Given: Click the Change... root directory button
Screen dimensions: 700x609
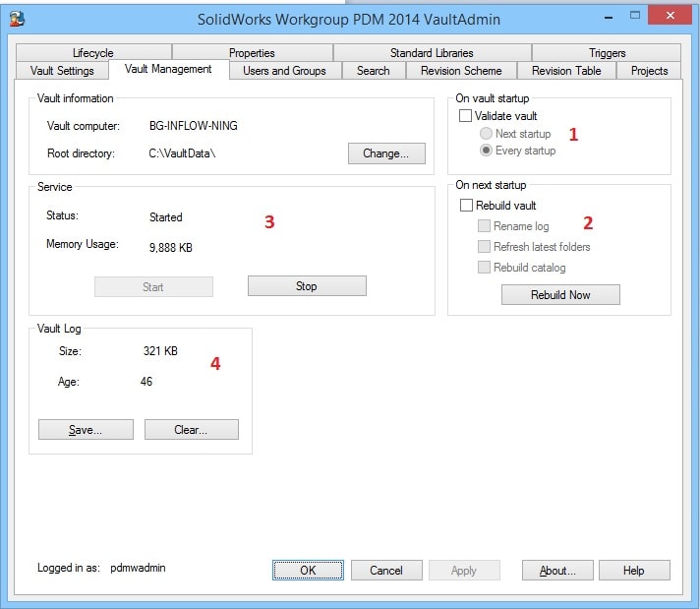Looking at the screenshot, I should coord(385,153).
